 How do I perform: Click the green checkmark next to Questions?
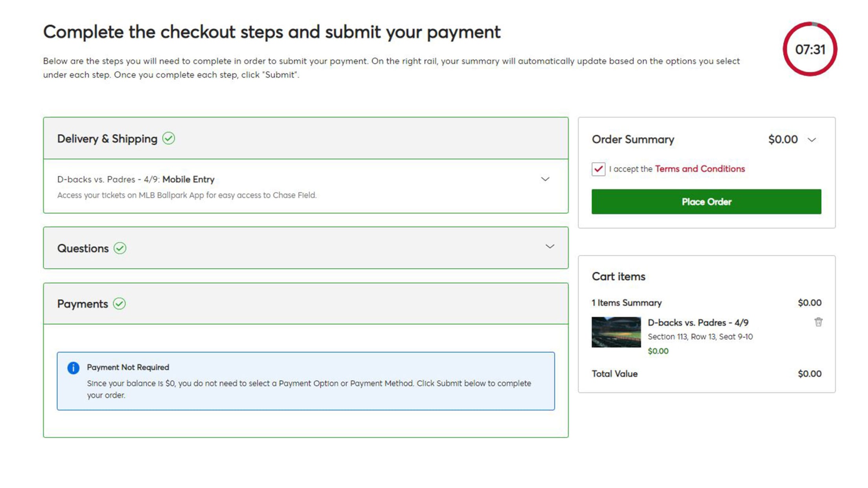(121, 248)
